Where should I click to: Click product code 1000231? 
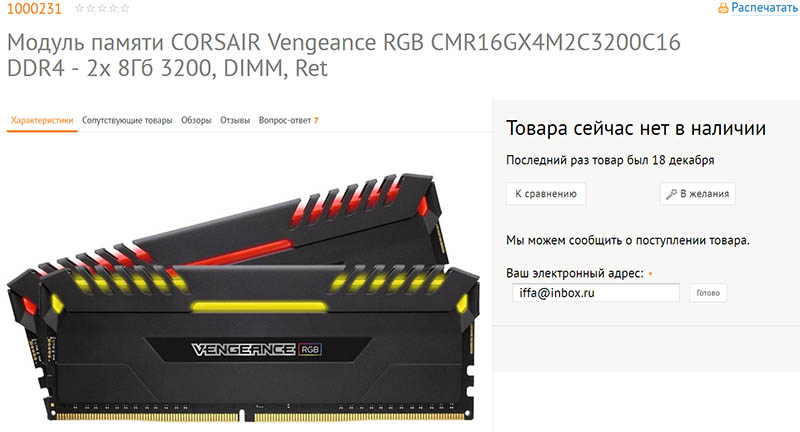(x=34, y=9)
